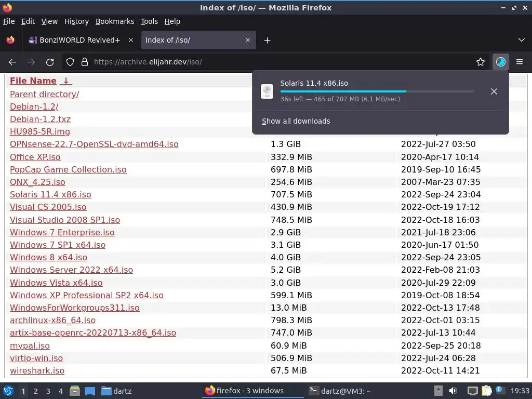Image resolution: width=532 pixels, height=399 pixels.
Task: Open the dartz@VM3 terminal taskbar entry
Action: (340, 391)
